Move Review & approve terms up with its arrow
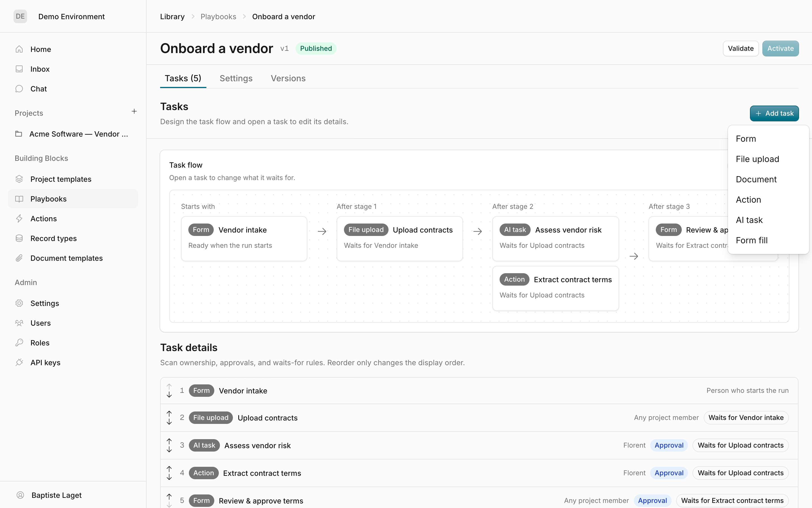 click(169, 497)
